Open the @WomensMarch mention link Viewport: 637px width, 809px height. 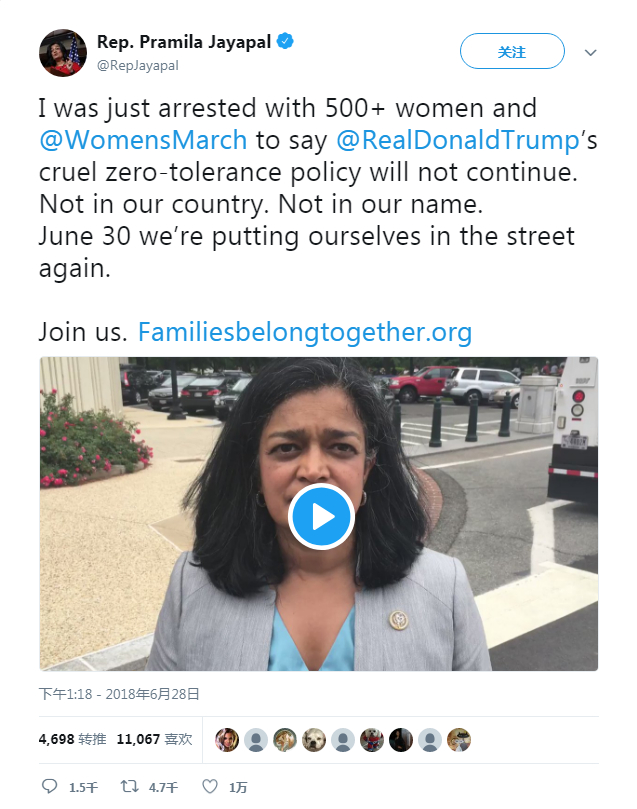[x=143, y=139]
